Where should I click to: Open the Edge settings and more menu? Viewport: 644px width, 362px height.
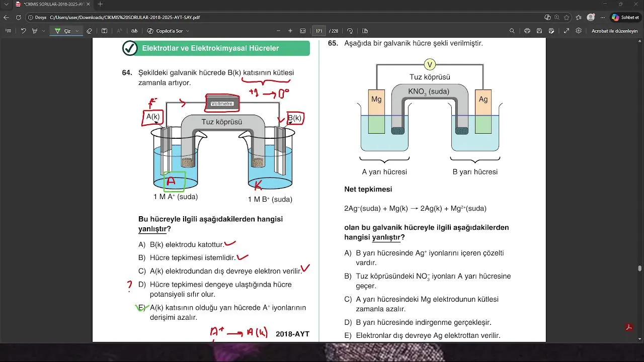(x=603, y=17)
